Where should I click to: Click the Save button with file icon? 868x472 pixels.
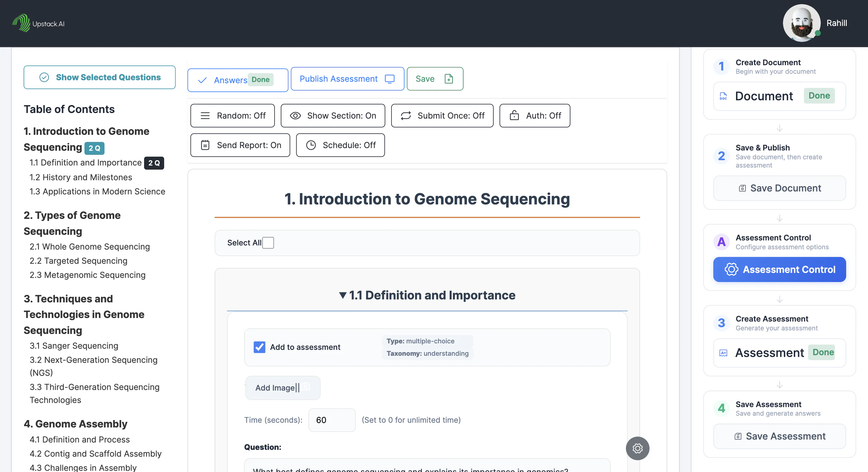coord(435,79)
